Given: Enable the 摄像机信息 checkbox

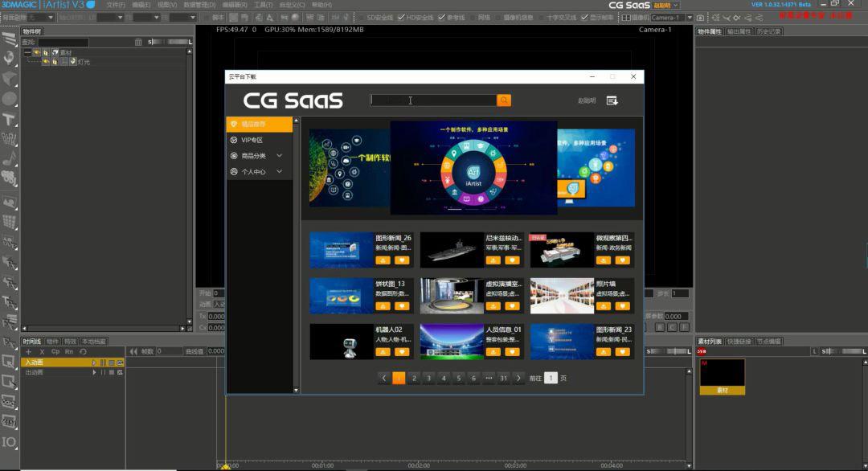Looking at the screenshot, I should pyautogui.click(x=498, y=18).
